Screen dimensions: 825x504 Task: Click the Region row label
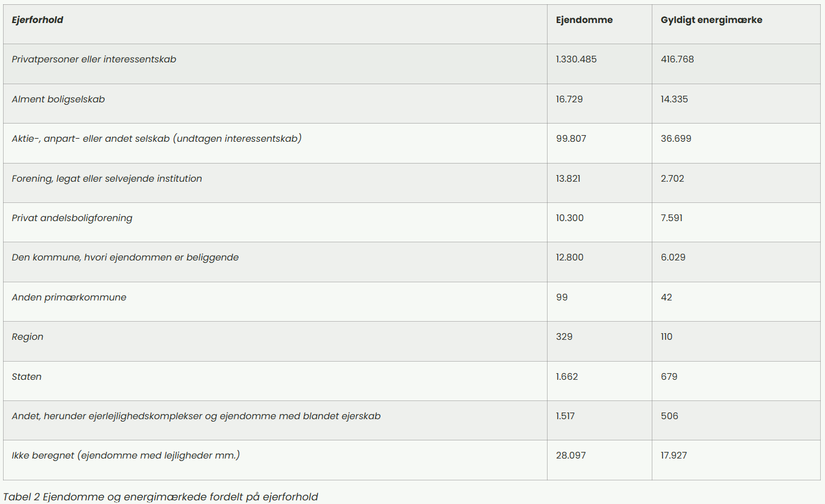pyautogui.click(x=28, y=337)
